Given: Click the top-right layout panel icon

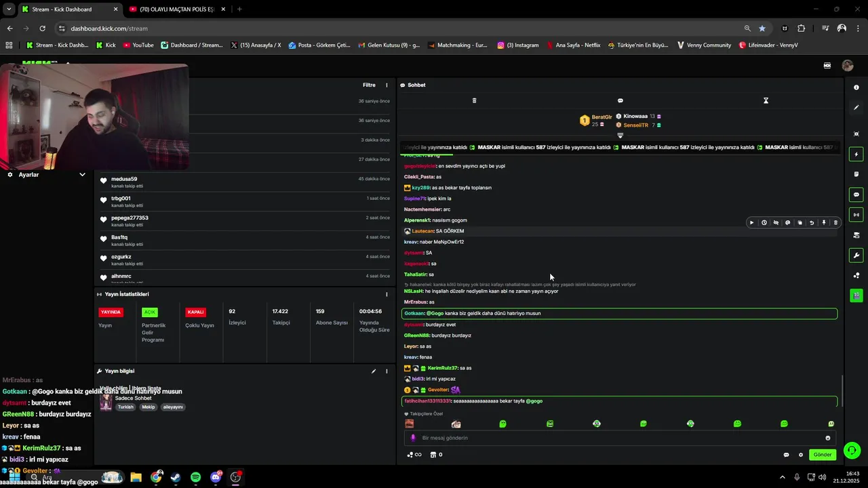Looking at the screenshot, I should click(827, 66).
